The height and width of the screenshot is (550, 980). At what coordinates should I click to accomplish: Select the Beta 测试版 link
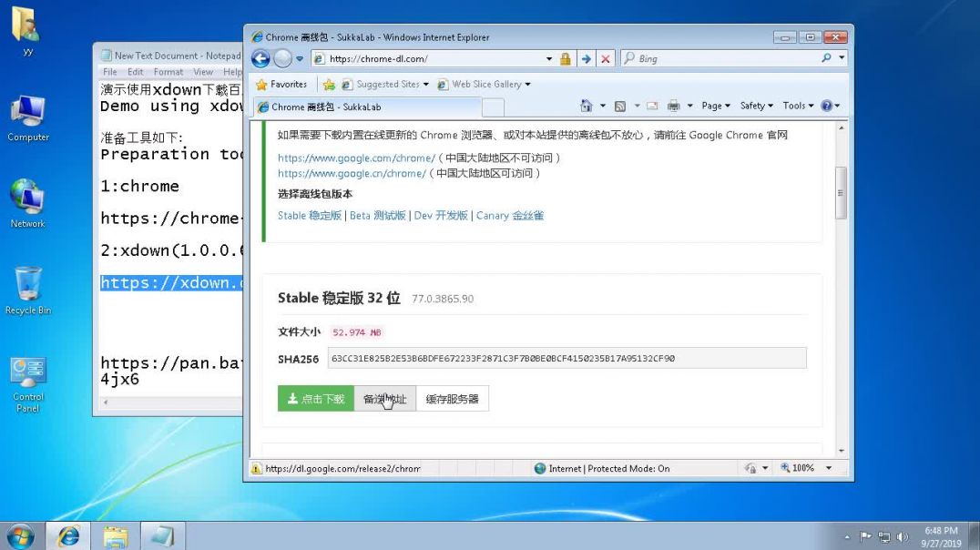(x=377, y=216)
